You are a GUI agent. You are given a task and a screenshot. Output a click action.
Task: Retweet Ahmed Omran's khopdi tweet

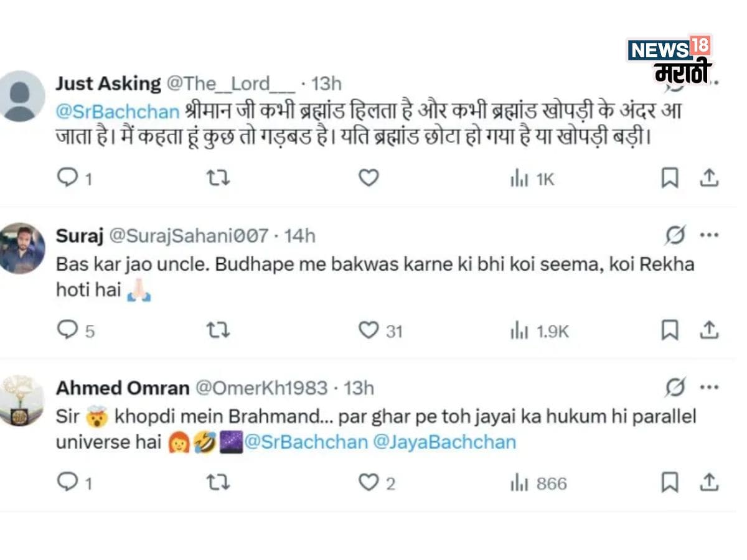(x=218, y=482)
